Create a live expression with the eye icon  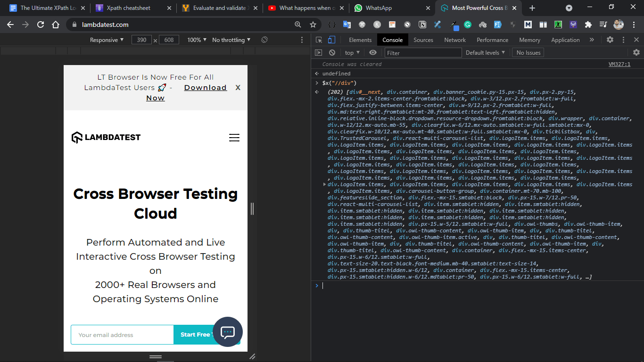point(373,53)
